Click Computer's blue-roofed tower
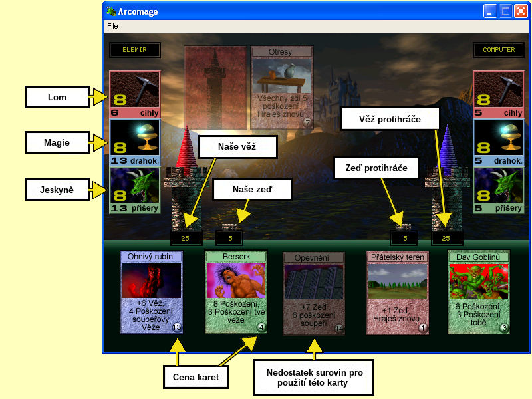 click(447, 178)
